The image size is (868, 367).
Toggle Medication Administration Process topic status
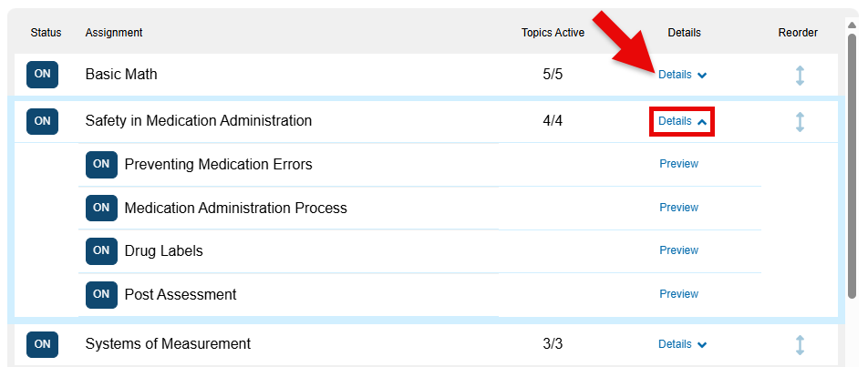click(x=101, y=208)
